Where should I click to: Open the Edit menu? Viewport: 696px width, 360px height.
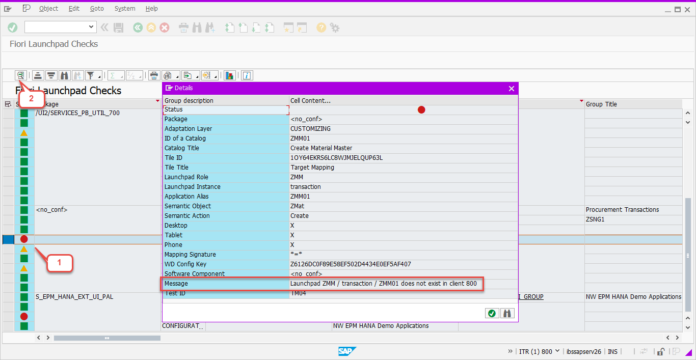coord(74,9)
